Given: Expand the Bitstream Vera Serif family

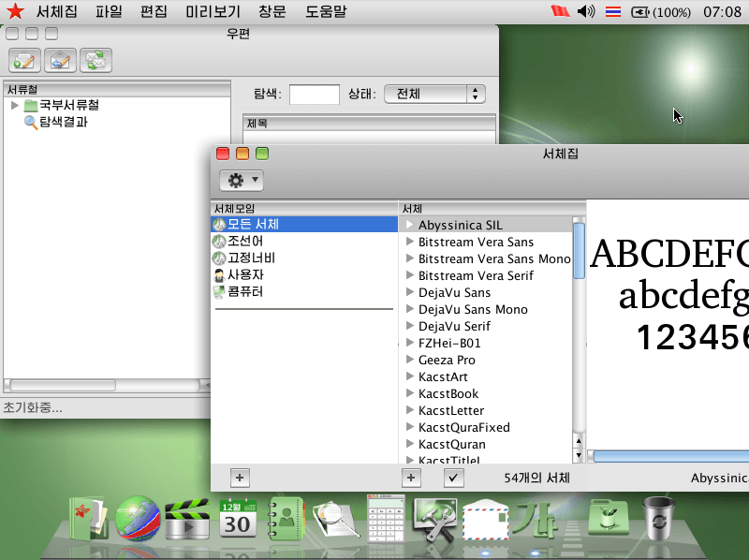Looking at the screenshot, I should pos(409,274).
